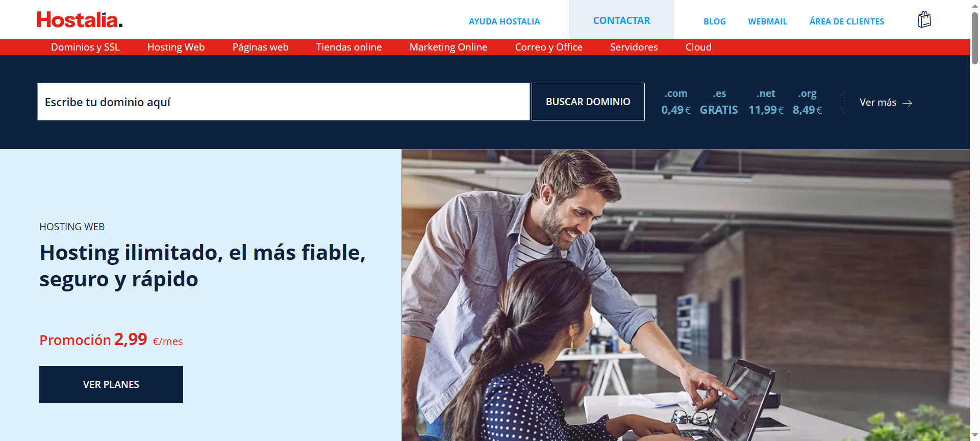Viewport: 980px width, 441px height.
Task: Click the scrollbar up arrow
Action: (x=975, y=5)
